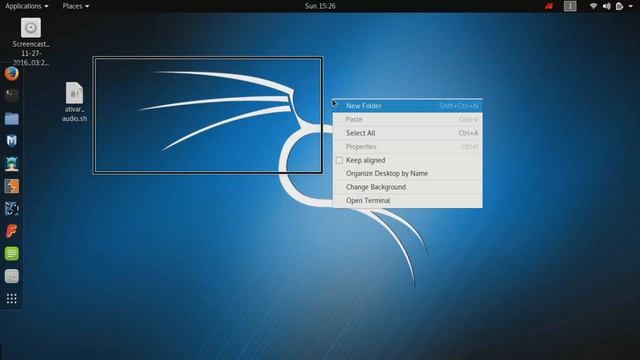Open the Terminal from the dock
Viewport: 640px width, 360px height.
[11, 96]
